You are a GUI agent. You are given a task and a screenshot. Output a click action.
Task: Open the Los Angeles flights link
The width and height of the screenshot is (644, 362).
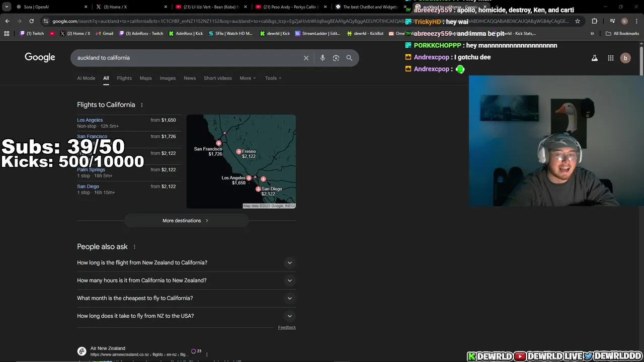click(90, 120)
